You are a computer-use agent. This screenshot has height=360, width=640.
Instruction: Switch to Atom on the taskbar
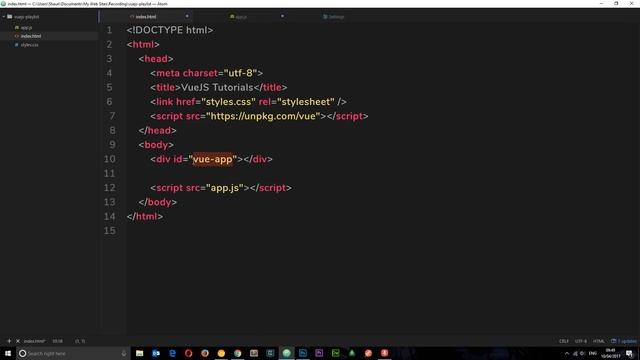[x=287, y=353]
